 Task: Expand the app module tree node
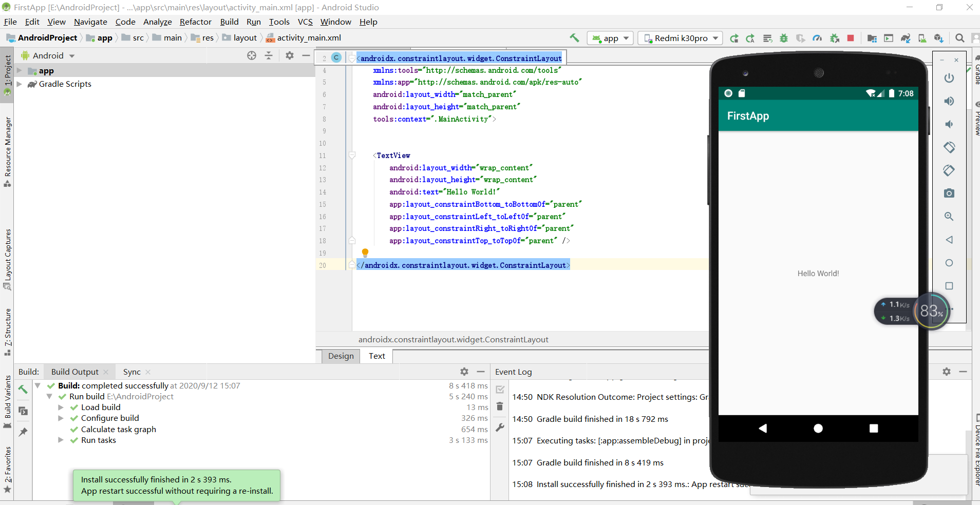[19, 70]
